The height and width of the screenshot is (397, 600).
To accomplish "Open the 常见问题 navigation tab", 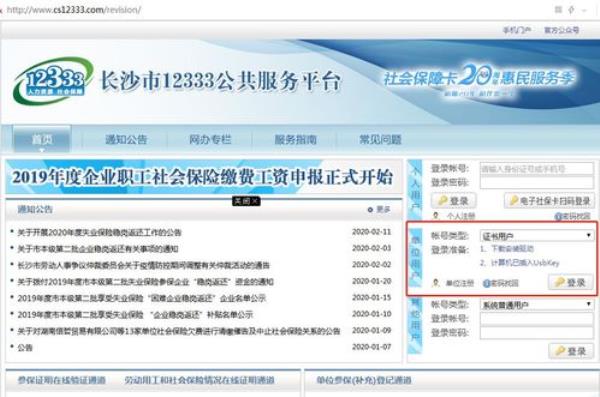I will pos(380,139).
